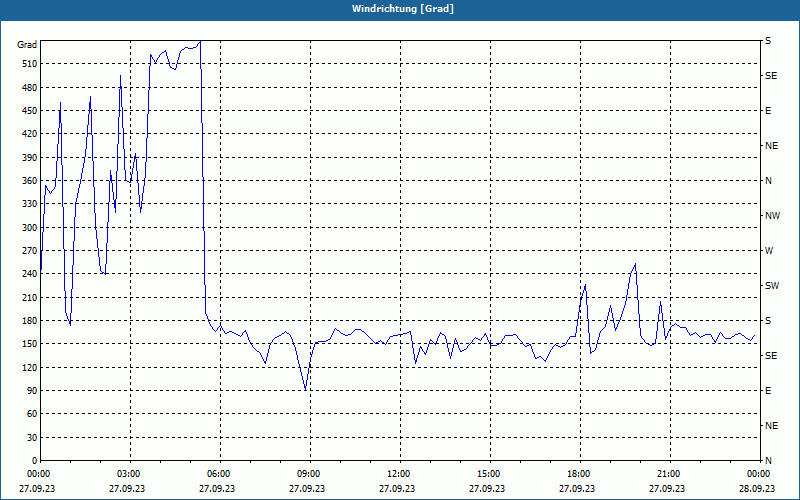Select the 03:00 time label
The width and height of the screenshot is (800, 500).
pyautogui.click(x=129, y=473)
